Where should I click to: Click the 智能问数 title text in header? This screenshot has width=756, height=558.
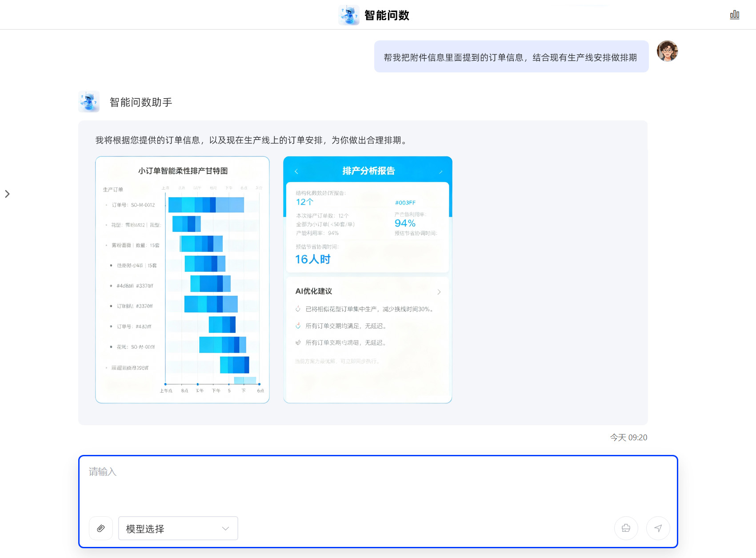click(x=387, y=15)
